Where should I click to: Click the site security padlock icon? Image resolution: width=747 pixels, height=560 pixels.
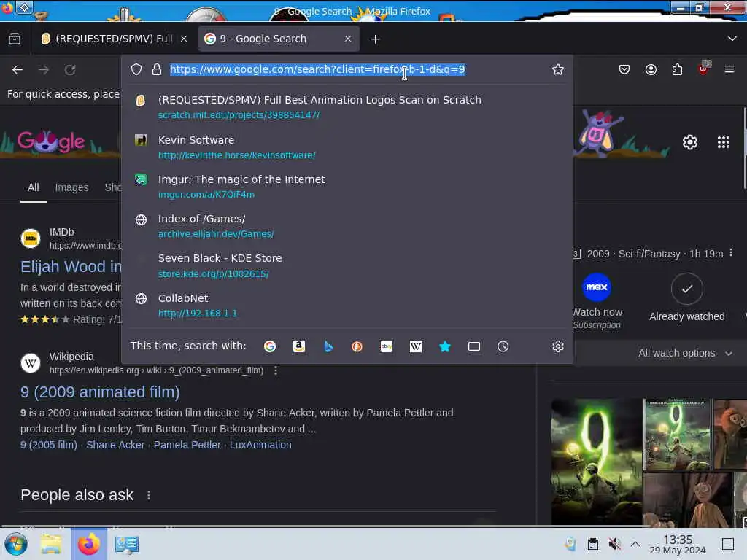click(x=157, y=69)
